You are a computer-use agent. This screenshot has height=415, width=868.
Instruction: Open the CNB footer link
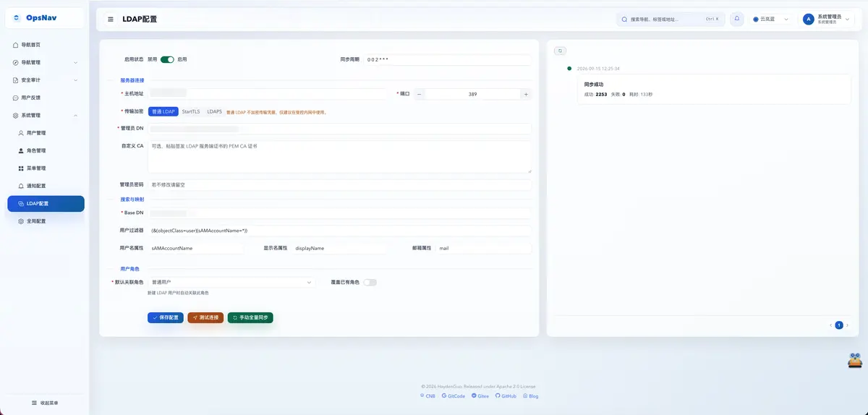click(428, 396)
